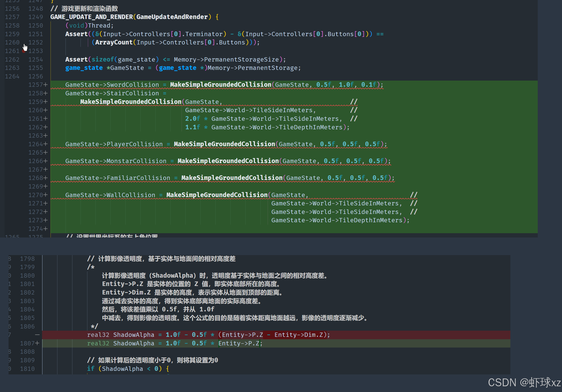Click GameState->FamiliarCollision text
This screenshot has height=392, width=562.
pyautogui.click(x=118, y=178)
